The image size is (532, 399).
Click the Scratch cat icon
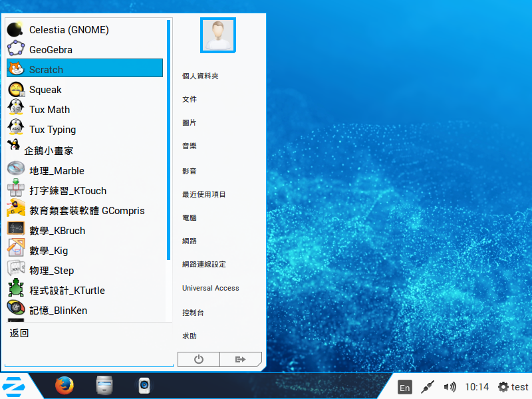click(16, 68)
